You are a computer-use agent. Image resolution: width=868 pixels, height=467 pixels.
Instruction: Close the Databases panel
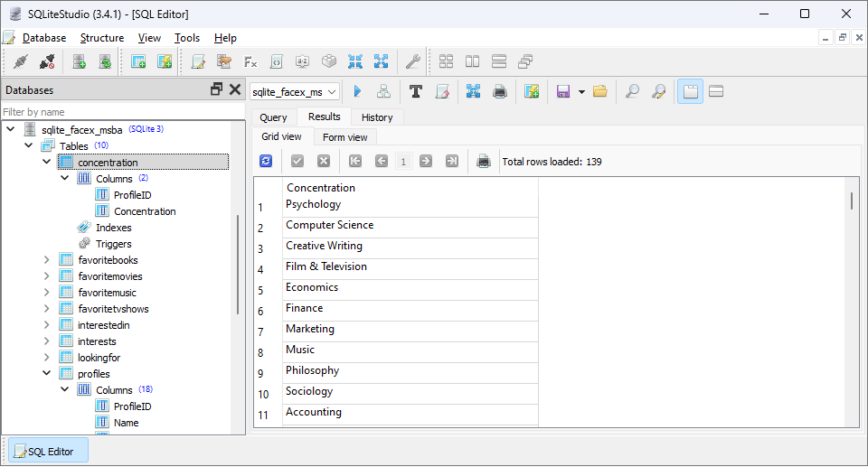(x=235, y=89)
